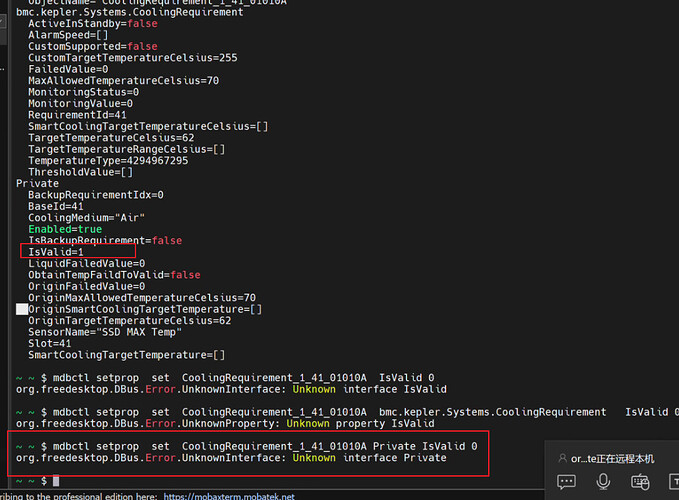Click the Enabled=true line in green
Image resolution: width=679 pixels, height=500 pixels.
65,229
